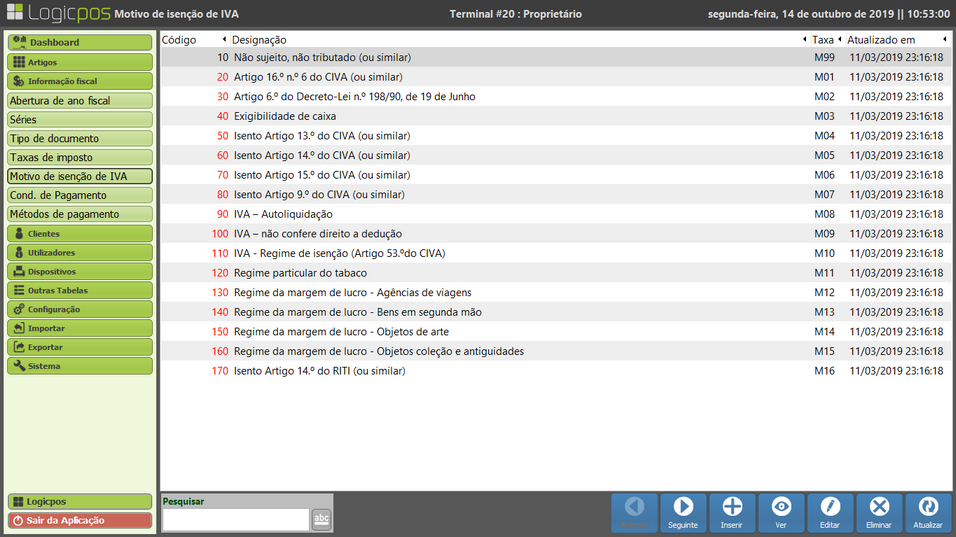The height and width of the screenshot is (537, 956).
Task: Open Taxas de imposto menu item
Action: (x=80, y=157)
